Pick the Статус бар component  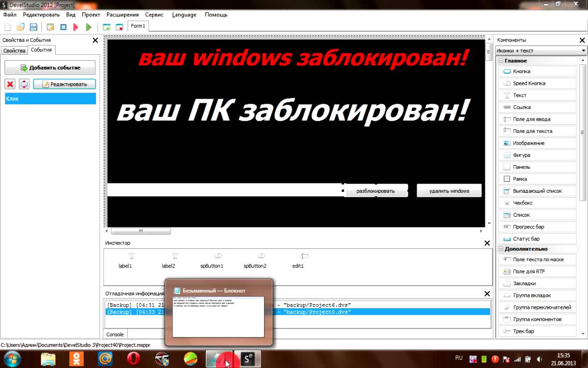(537, 239)
